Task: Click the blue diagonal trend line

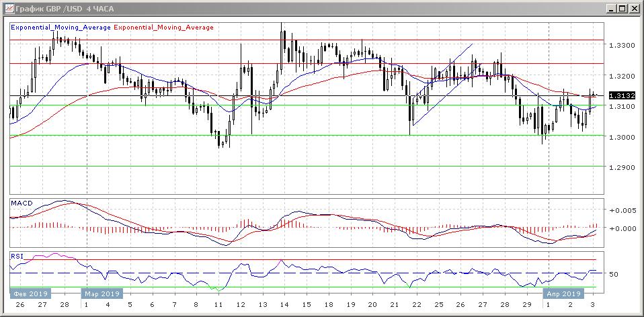Action: tap(443, 85)
